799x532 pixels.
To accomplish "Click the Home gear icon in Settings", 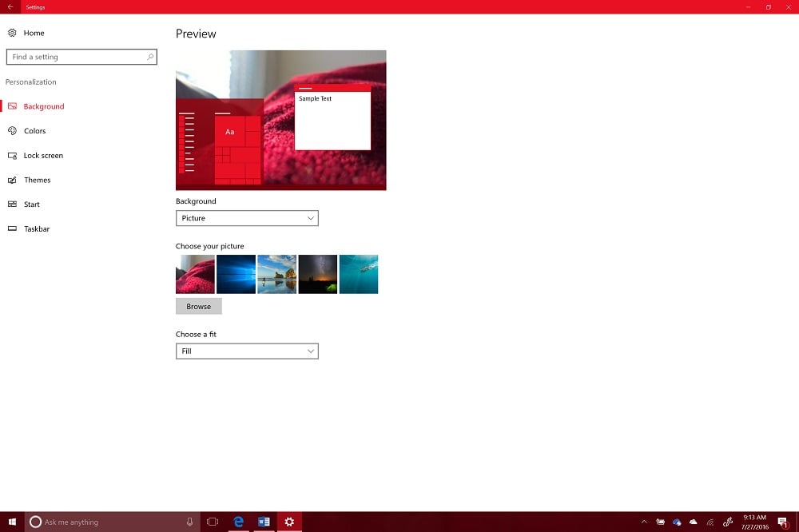I will (x=12, y=33).
